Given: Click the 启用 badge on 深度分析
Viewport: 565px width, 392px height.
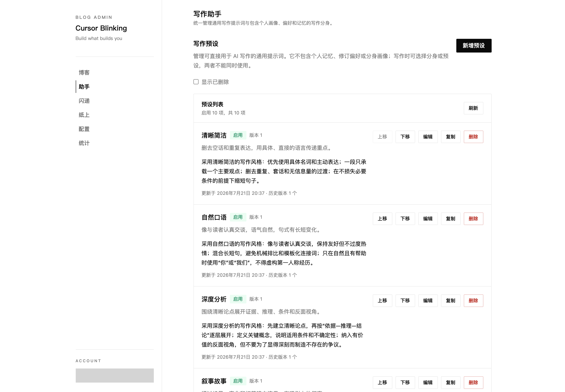Looking at the screenshot, I should (238, 299).
